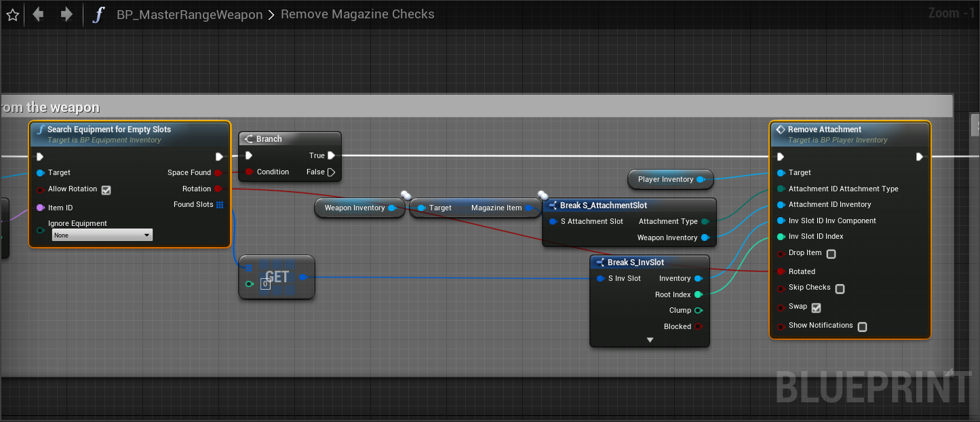Click the favorite star icon

[x=12, y=14]
